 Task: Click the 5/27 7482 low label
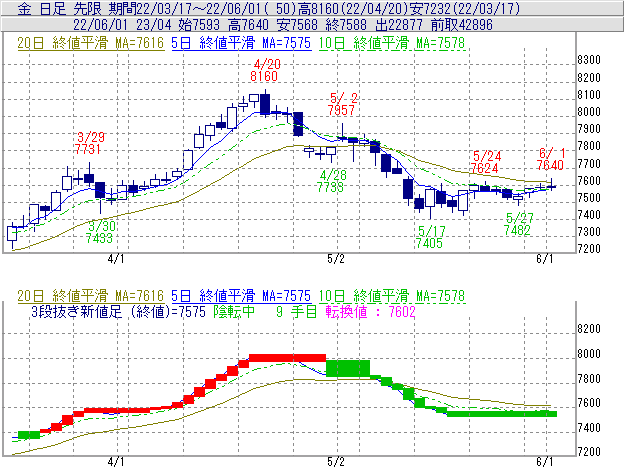point(518,224)
